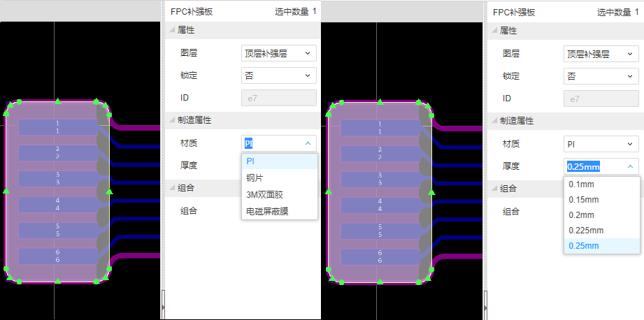Close the open 材质 dropdown using its up arrow
The image size is (644, 320).
[308, 144]
